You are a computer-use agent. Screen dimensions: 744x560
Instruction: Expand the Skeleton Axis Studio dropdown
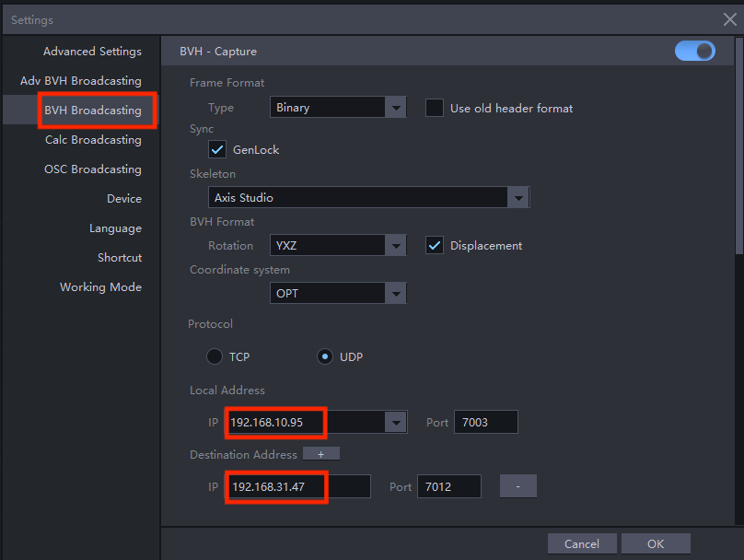click(518, 198)
